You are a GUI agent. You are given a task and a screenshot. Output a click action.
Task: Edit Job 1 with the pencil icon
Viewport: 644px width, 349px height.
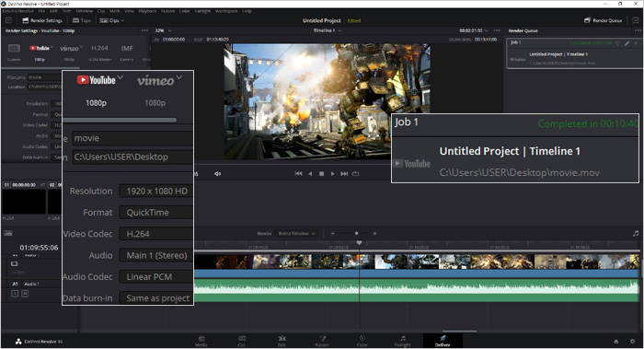627,42
